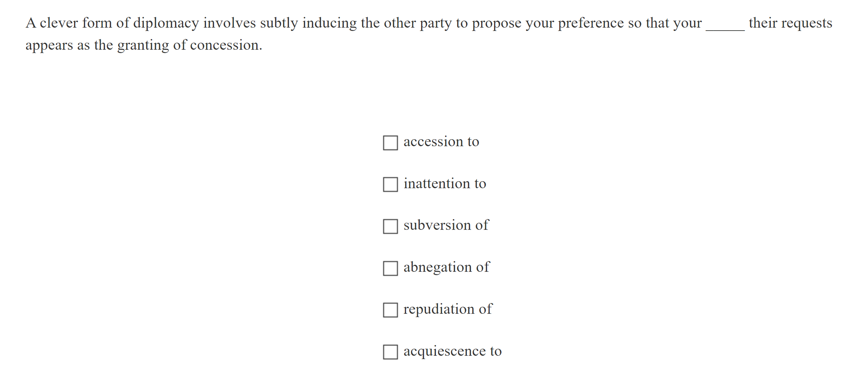This screenshot has height=383, width=868.
Task: Click the label "repudiation of"
Action: (447, 310)
